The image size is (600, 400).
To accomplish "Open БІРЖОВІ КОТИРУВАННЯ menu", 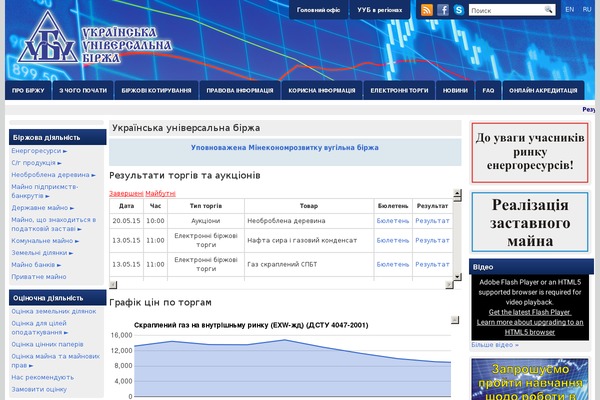I will (x=156, y=90).
